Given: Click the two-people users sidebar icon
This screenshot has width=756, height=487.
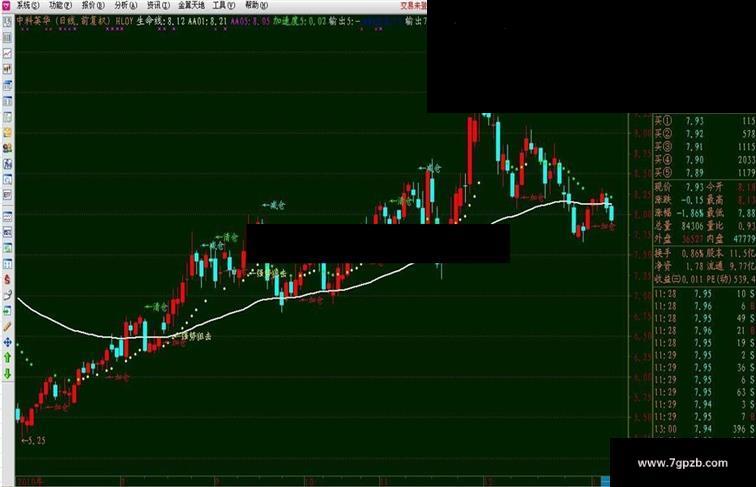Looking at the screenshot, I should (7, 148).
